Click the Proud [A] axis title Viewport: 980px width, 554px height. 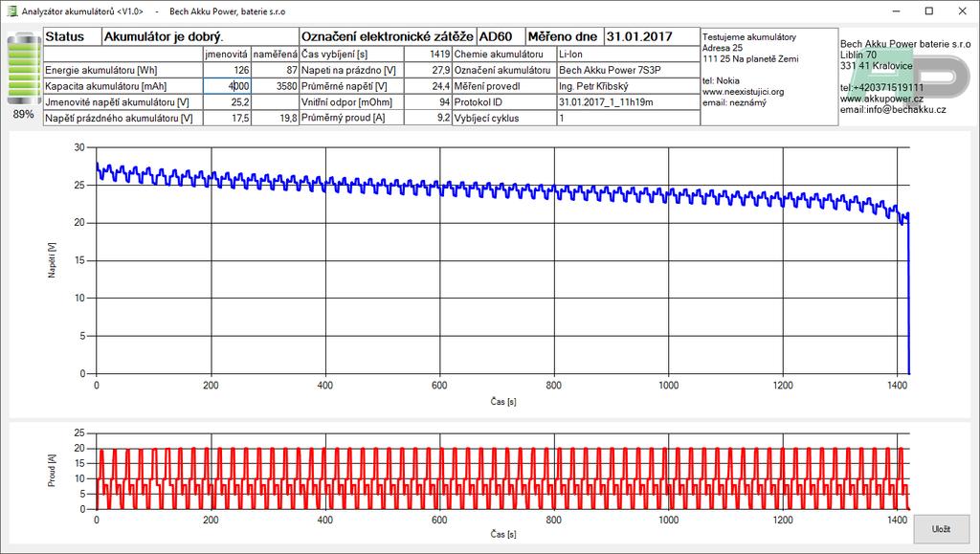(52, 471)
